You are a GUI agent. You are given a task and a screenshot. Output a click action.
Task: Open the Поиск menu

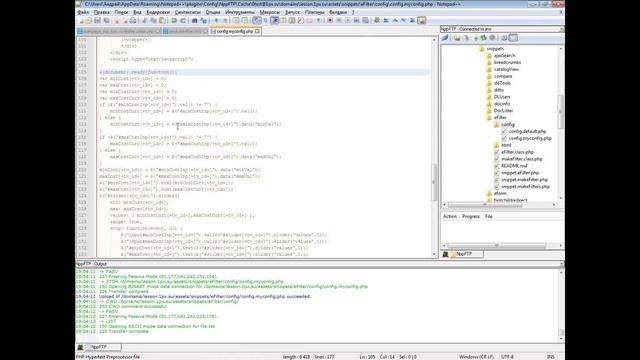[x=121, y=12]
